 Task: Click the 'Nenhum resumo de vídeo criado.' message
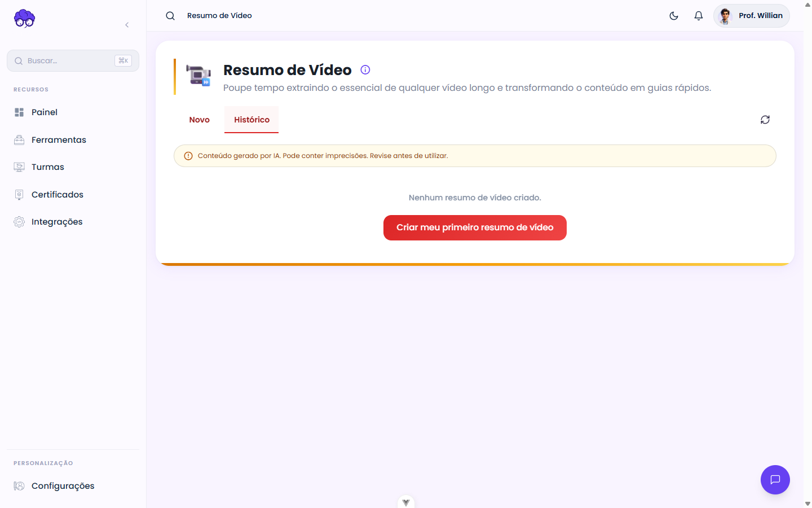tap(475, 198)
